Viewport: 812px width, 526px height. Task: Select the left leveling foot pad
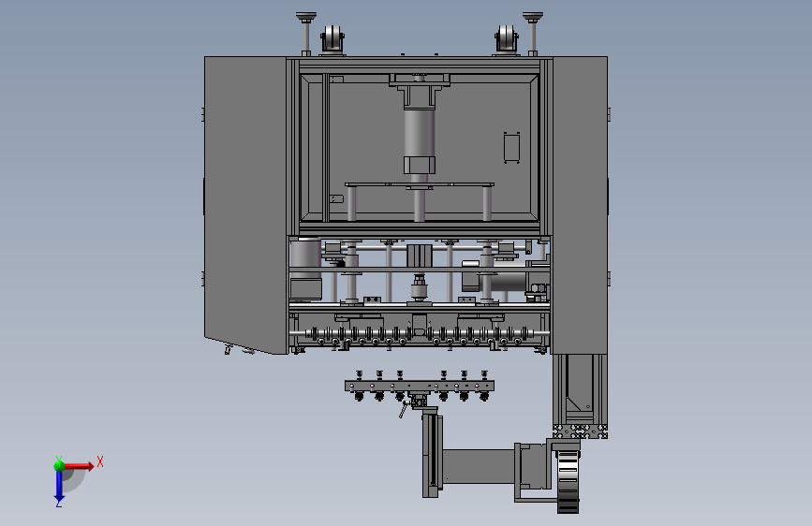306,17
